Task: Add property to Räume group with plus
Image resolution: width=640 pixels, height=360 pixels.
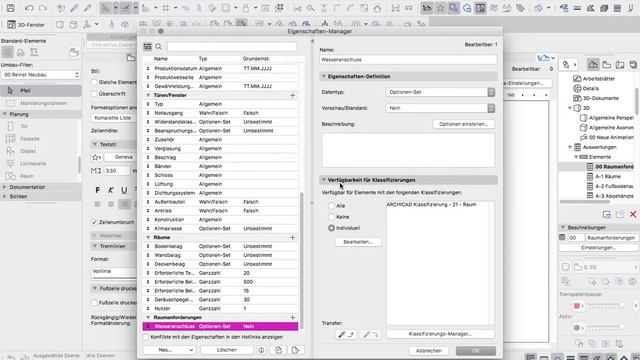Action: pos(292,237)
